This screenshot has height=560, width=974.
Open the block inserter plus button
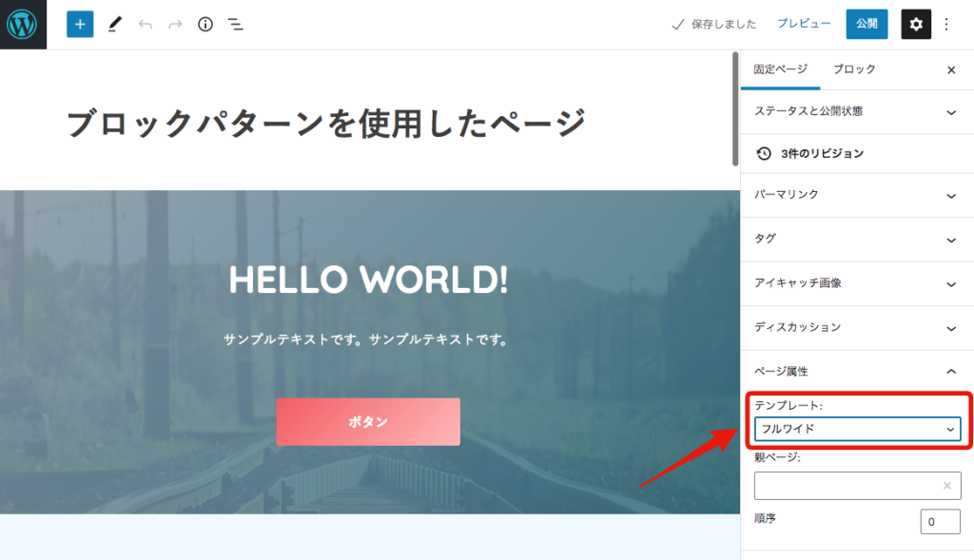tap(80, 24)
